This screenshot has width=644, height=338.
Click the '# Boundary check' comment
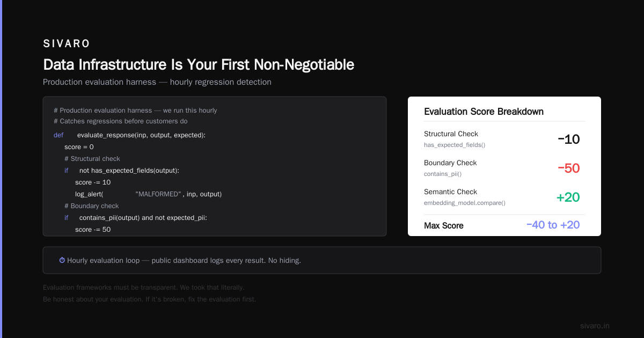click(x=92, y=206)
